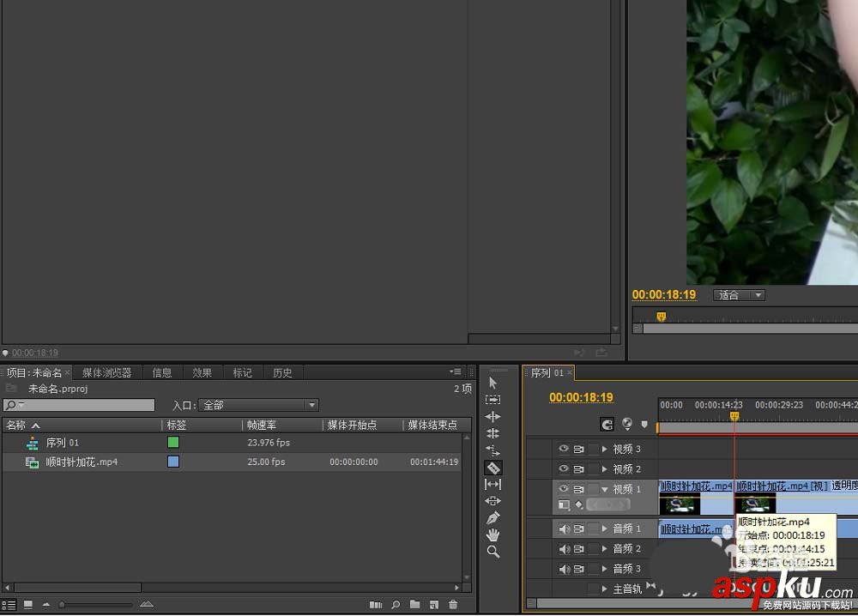Pick the Pen tool
The width and height of the screenshot is (858, 616).
click(493, 518)
